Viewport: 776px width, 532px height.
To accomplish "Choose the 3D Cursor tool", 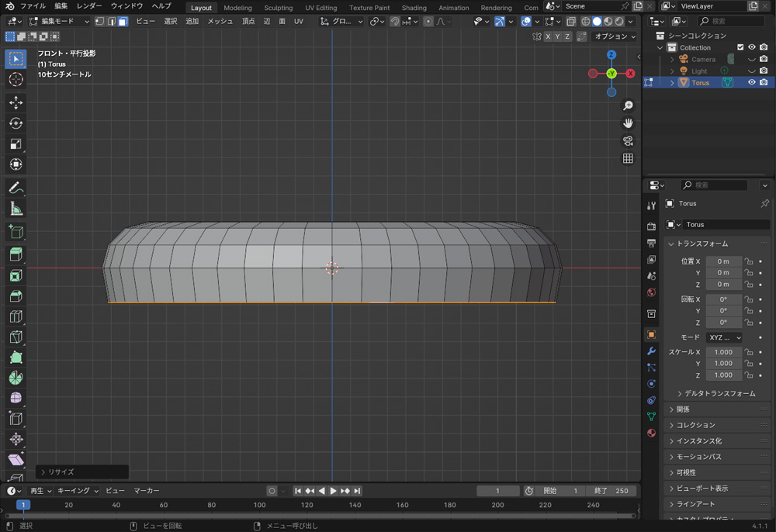I will point(16,80).
